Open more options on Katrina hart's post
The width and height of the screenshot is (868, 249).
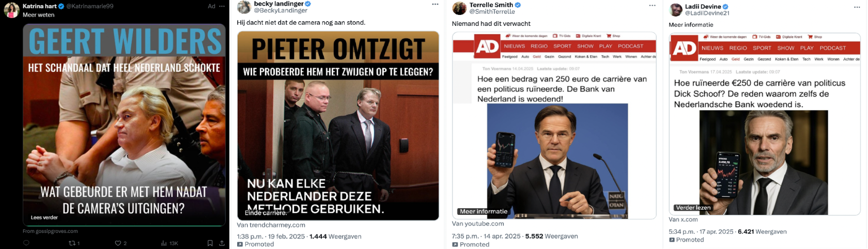pos(222,6)
